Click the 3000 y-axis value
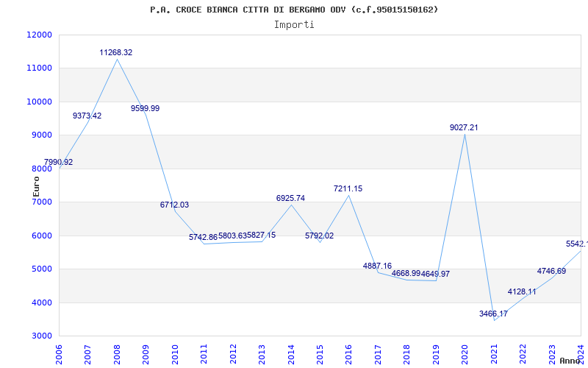 (x=42, y=336)
